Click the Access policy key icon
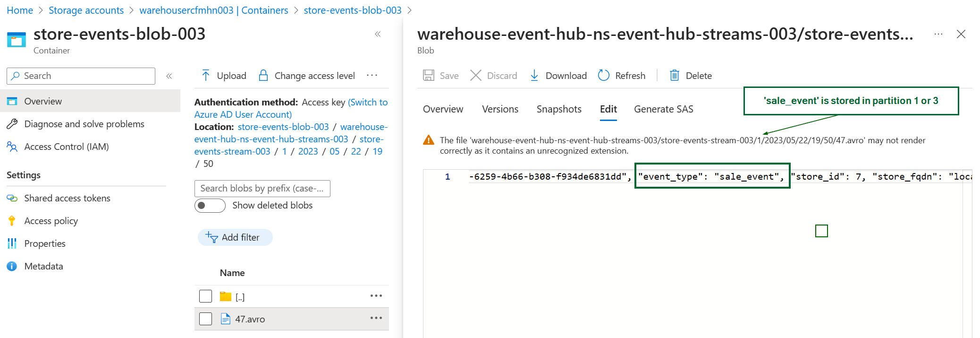Image resolution: width=980 pixels, height=338 pixels. click(12, 221)
